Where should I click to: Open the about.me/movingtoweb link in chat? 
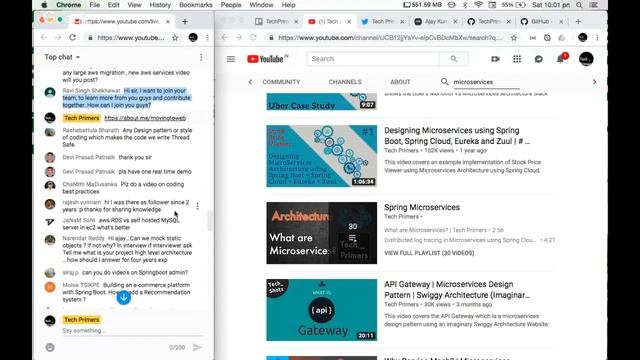click(x=145, y=118)
